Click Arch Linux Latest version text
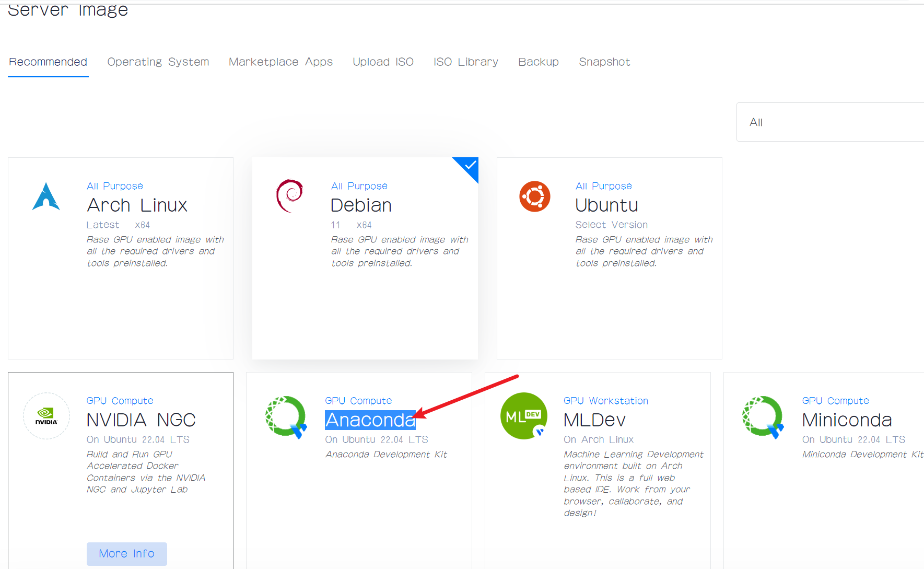924x569 pixels. pos(103,225)
